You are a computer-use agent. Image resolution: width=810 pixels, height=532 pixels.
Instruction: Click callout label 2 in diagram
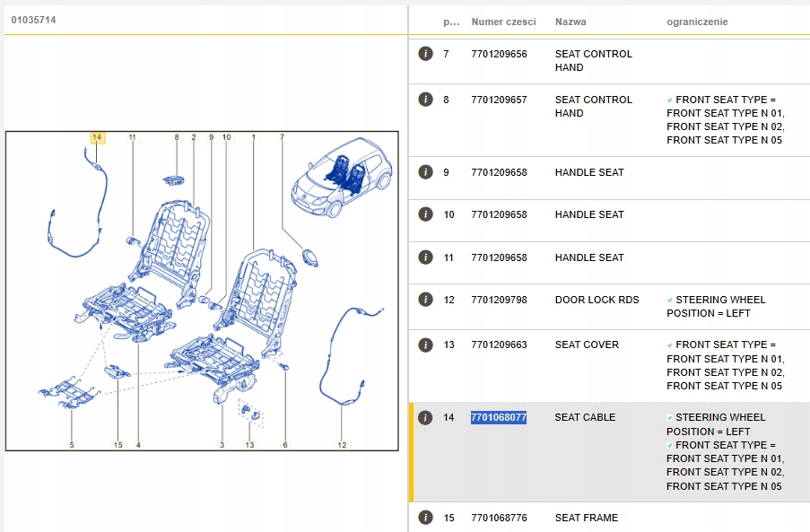(x=194, y=137)
